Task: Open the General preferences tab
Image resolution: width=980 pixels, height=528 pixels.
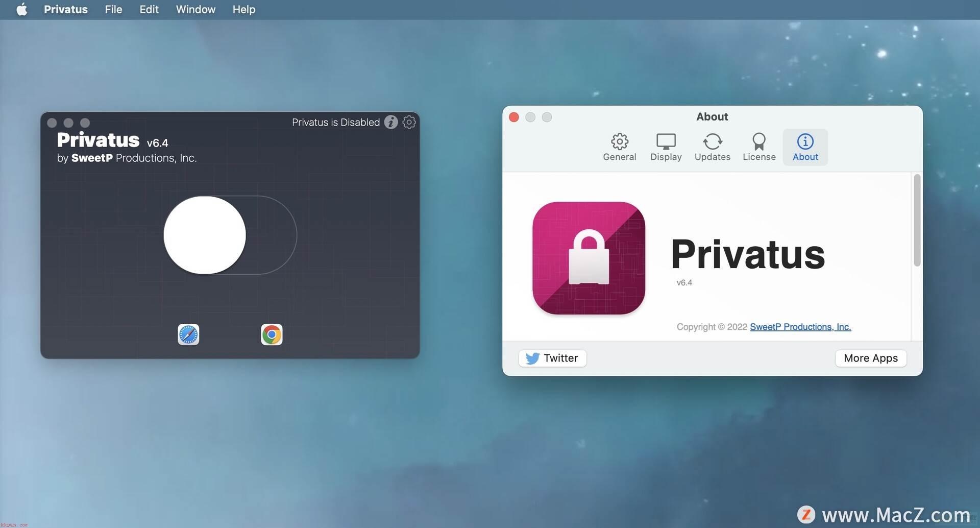Action: pos(619,147)
